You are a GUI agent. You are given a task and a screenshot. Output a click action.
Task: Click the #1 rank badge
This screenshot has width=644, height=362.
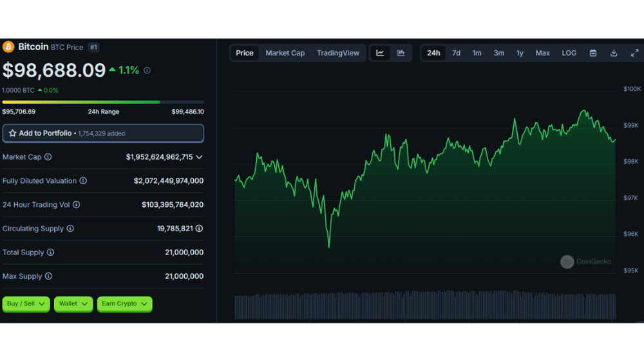(93, 47)
